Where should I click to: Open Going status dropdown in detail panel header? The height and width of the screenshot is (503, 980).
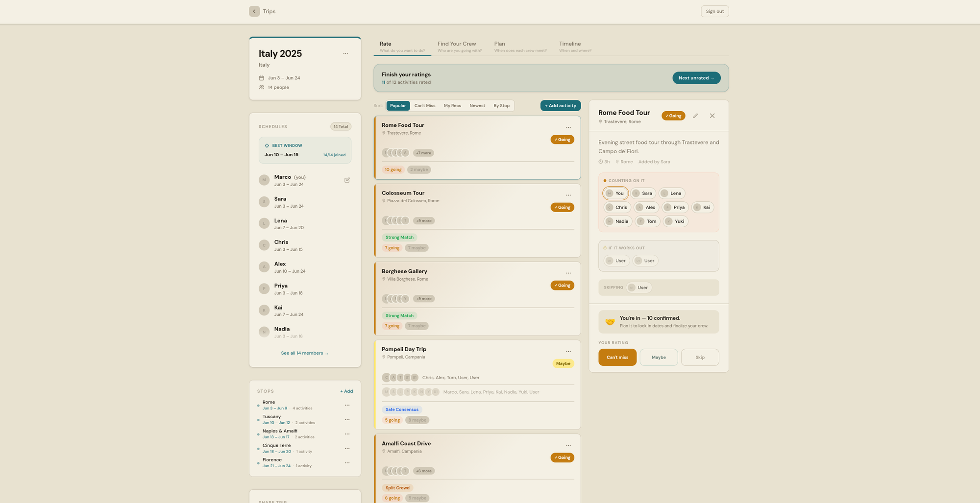[x=673, y=116]
